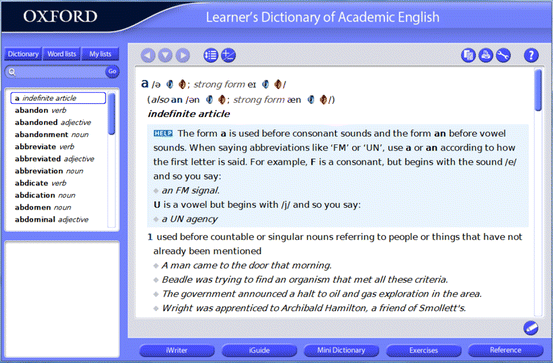
Task: Click example sentence starting 'Beadle was trying'
Action: 305,280
